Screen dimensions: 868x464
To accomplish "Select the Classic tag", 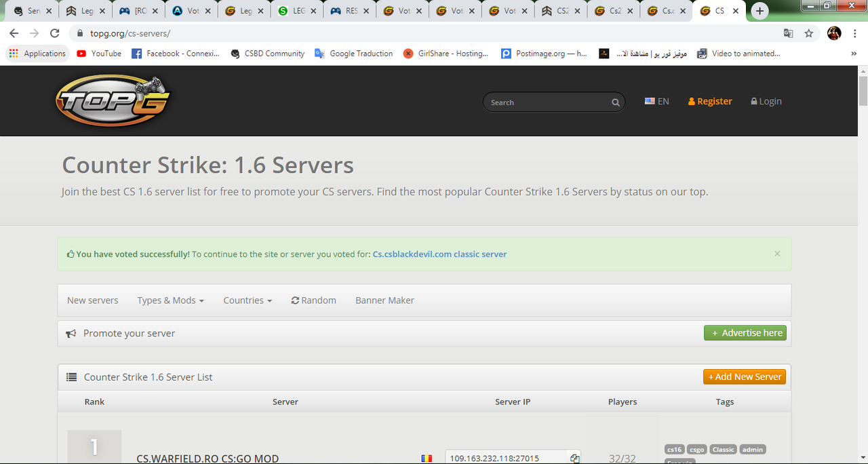I will click(x=723, y=449).
